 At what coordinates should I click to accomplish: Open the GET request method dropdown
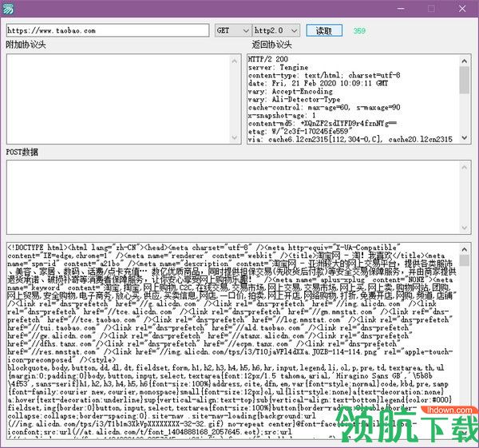(233, 30)
